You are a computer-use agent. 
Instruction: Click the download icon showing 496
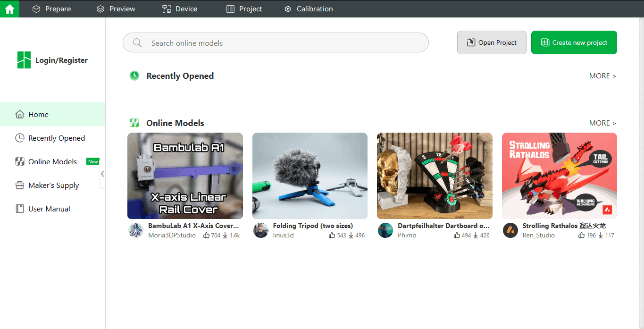351,235
